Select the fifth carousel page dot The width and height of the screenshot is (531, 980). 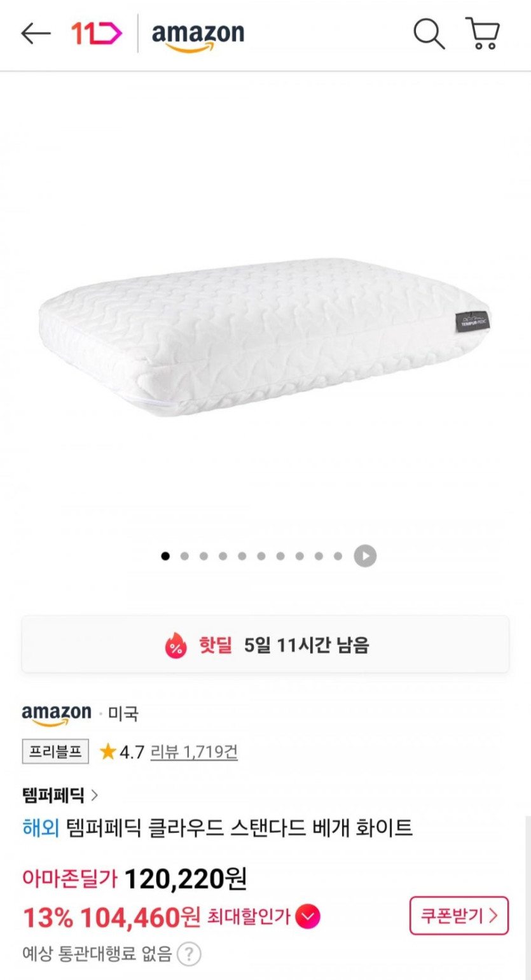[242, 556]
